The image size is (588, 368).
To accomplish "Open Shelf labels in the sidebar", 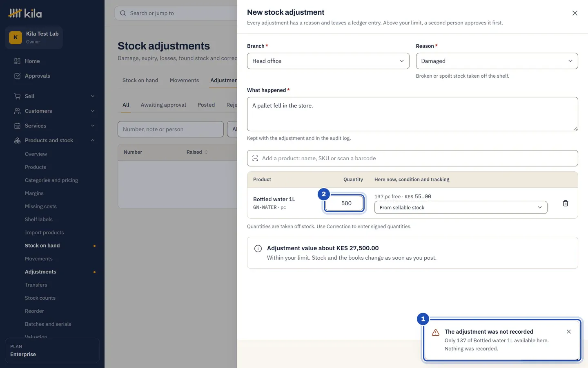I will 39,220.
